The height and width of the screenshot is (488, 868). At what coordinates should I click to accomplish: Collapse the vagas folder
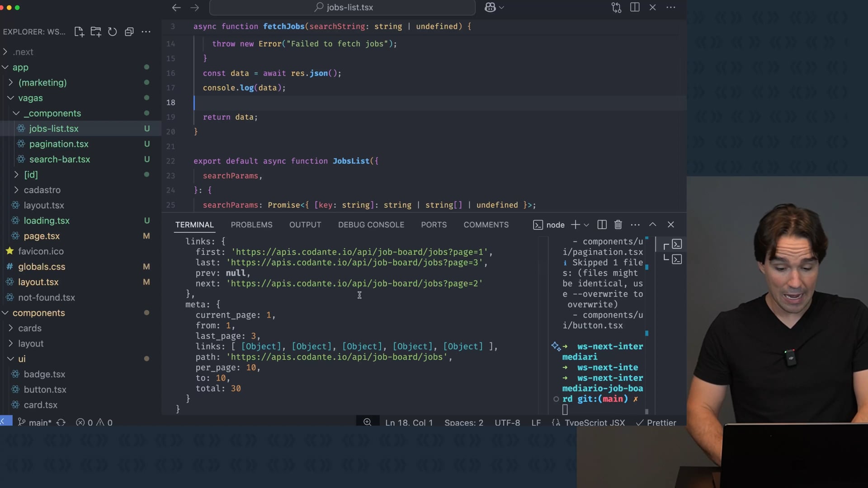(30, 98)
